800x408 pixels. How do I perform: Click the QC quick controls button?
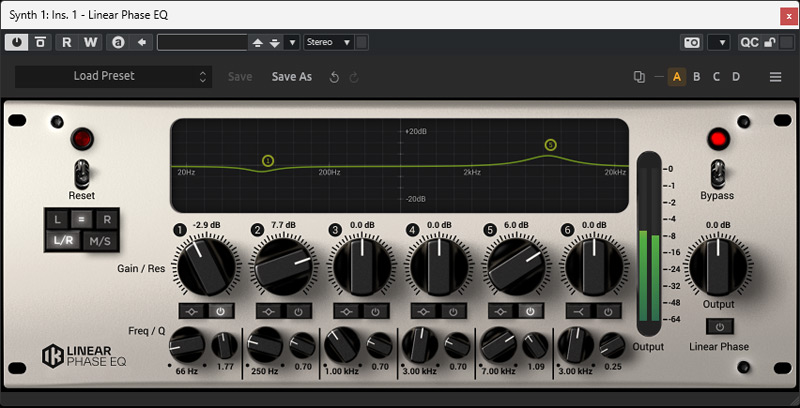pos(749,42)
